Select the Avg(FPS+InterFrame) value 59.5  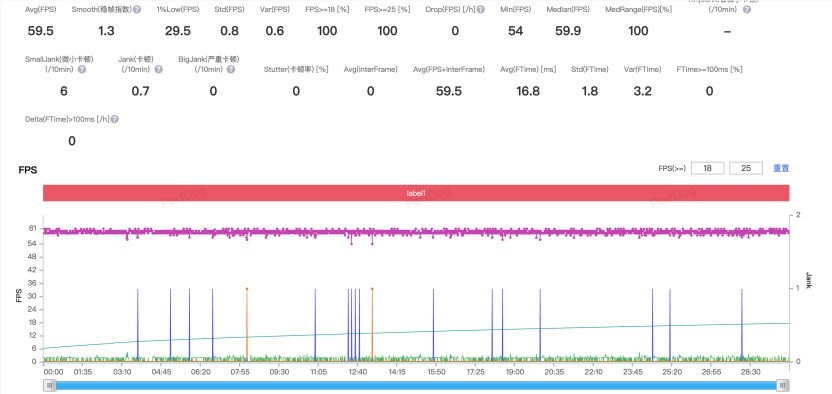pos(449,91)
